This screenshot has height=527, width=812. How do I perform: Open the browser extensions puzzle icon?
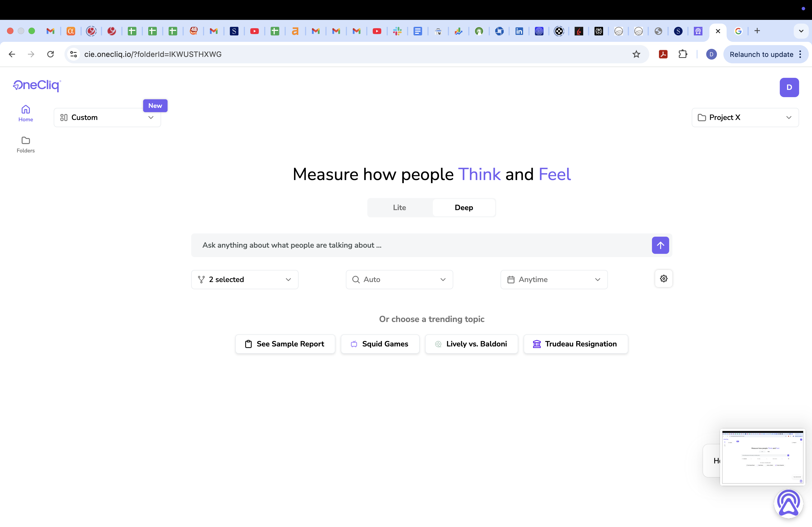coord(682,54)
